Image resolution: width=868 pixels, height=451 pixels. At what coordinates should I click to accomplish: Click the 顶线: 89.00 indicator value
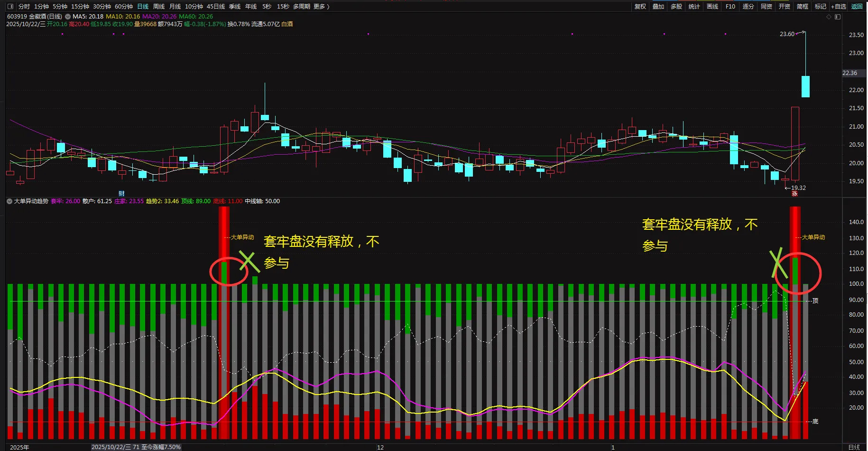(x=196, y=201)
